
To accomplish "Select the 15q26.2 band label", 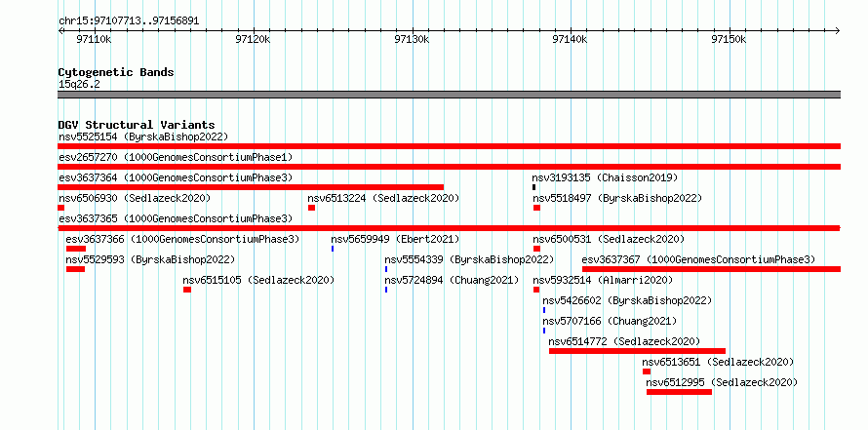I will pos(79,85).
